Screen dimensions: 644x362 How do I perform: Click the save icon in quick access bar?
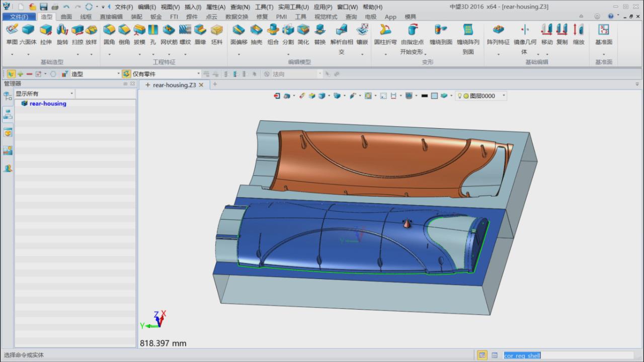[x=44, y=7]
